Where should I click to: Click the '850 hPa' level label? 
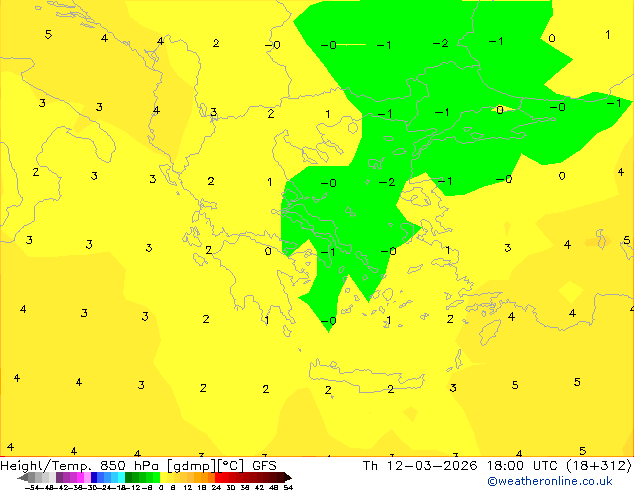[x=129, y=466]
